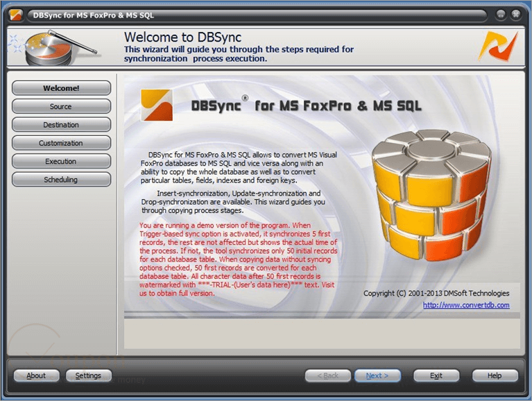The width and height of the screenshot is (532, 401).
Task: Minimize the DBSync window
Action: (501, 15)
